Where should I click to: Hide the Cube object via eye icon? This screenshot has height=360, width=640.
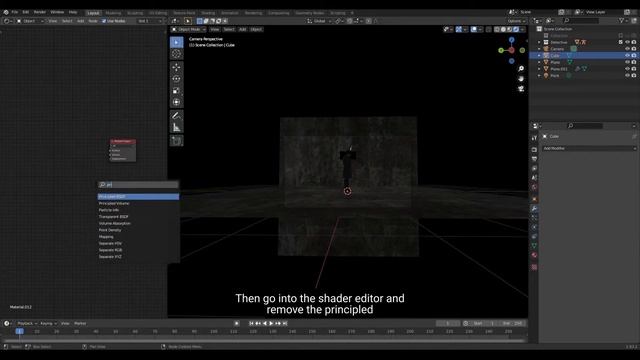point(627,56)
